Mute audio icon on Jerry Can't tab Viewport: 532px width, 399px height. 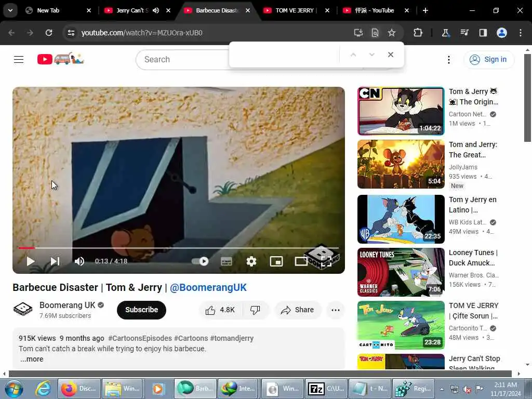click(156, 10)
